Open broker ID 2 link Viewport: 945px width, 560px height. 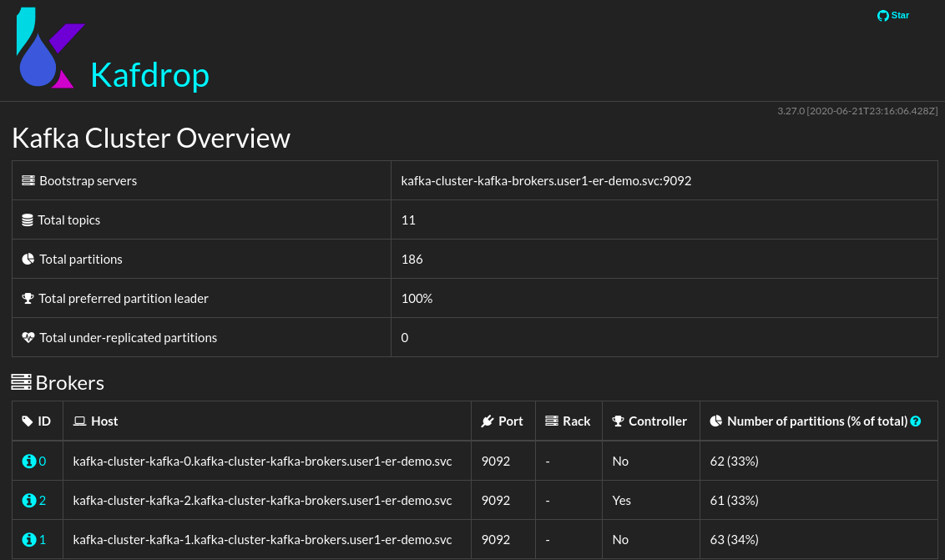point(43,500)
